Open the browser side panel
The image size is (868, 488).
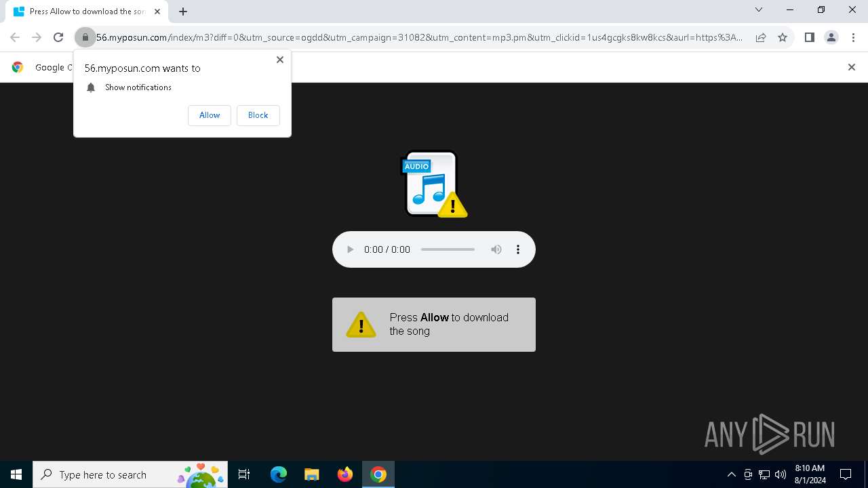(809, 37)
